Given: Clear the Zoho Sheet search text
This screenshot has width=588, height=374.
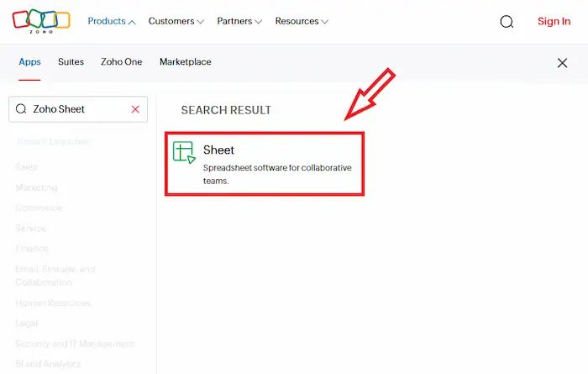Looking at the screenshot, I should coord(135,109).
